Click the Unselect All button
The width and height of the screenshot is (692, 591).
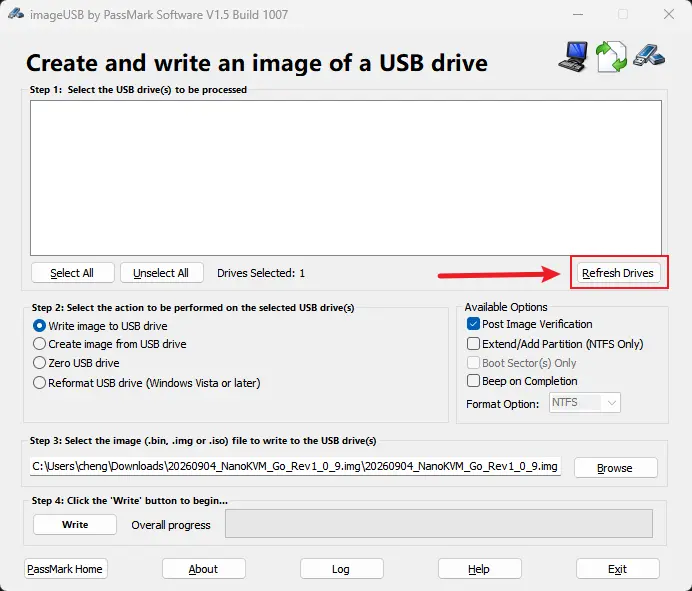[x=161, y=273]
